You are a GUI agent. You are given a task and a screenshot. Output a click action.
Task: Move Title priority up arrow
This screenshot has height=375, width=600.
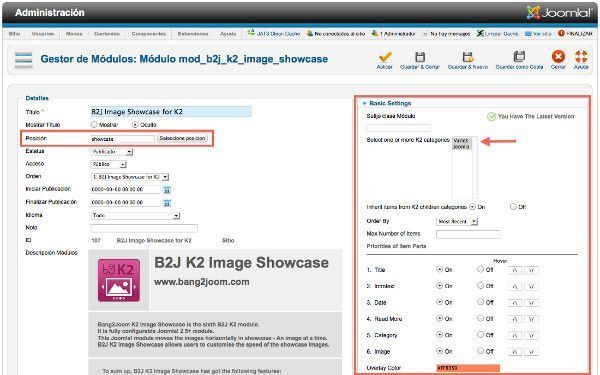click(515, 271)
